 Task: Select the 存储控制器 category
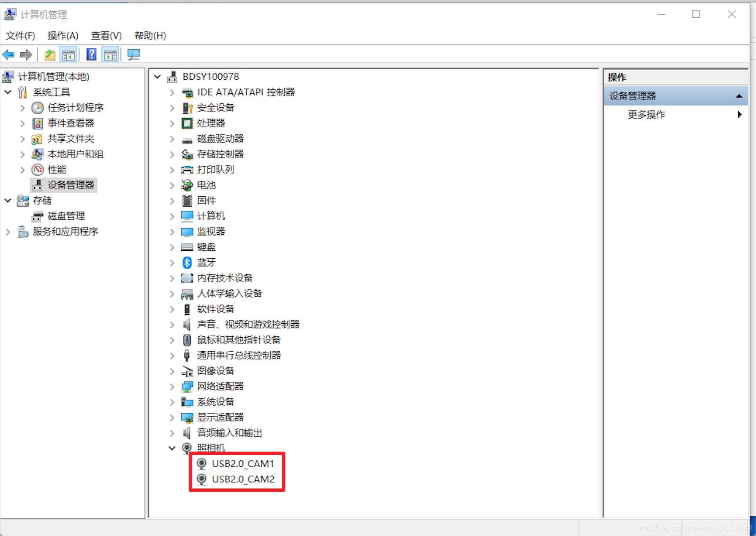click(x=220, y=154)
